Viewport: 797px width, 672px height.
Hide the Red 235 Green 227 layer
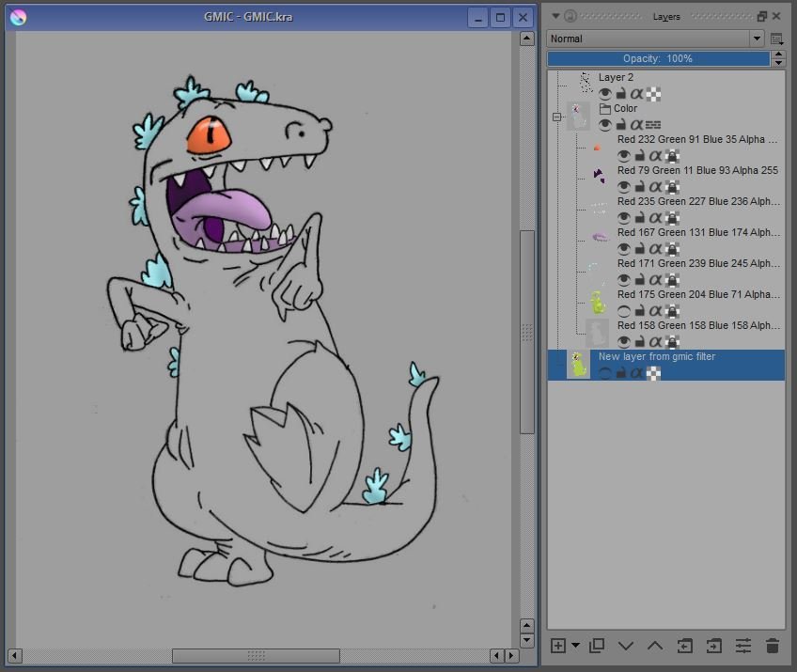pos(624,217)
